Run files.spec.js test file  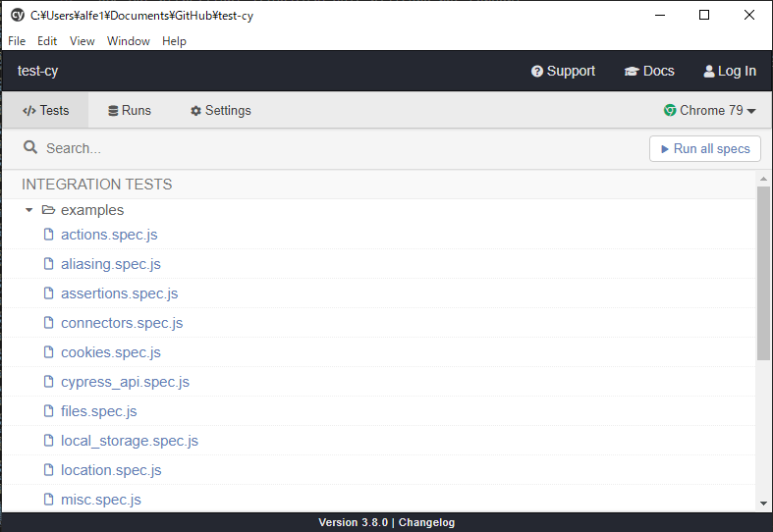click(98, 411)
